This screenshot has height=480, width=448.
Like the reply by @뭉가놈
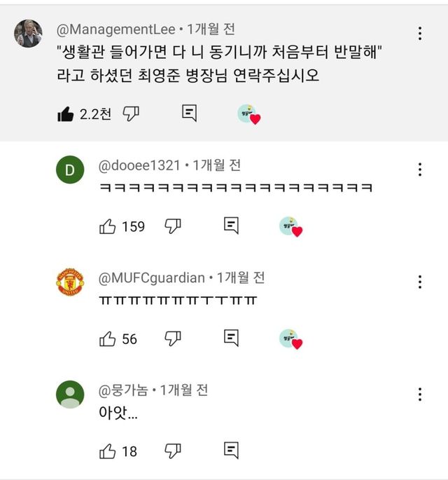(x=108, y=452)
